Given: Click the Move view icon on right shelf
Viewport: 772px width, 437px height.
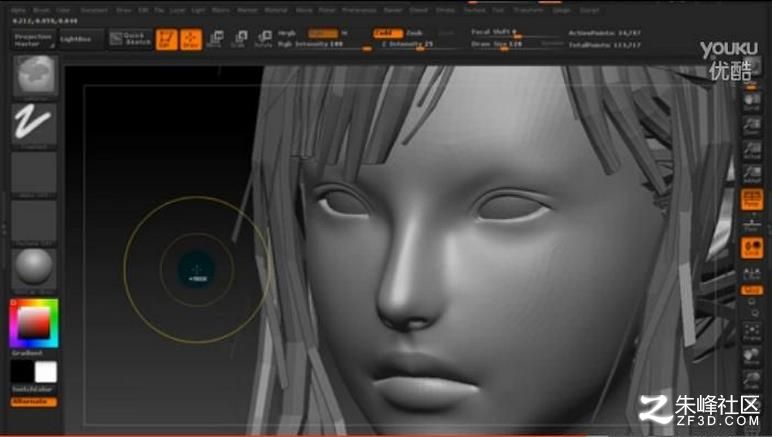Looking at the screenshot, I should [751, 356].
